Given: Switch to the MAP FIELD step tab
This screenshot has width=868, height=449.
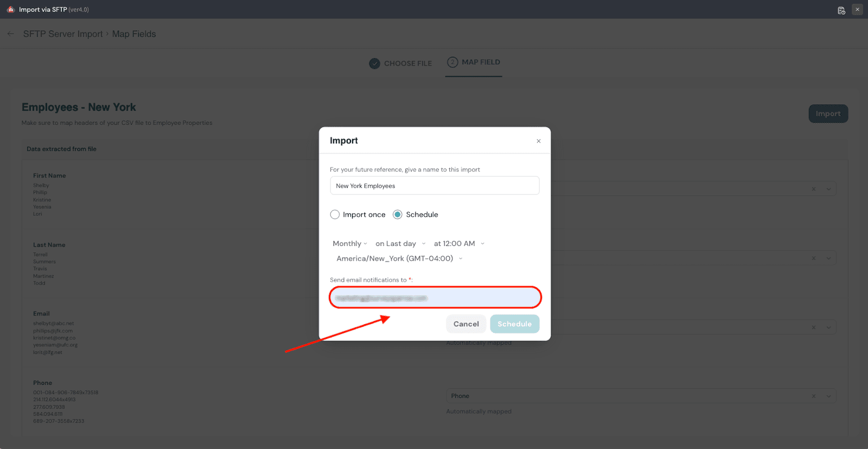Looking at the screenshot, I should coord(474,62).
